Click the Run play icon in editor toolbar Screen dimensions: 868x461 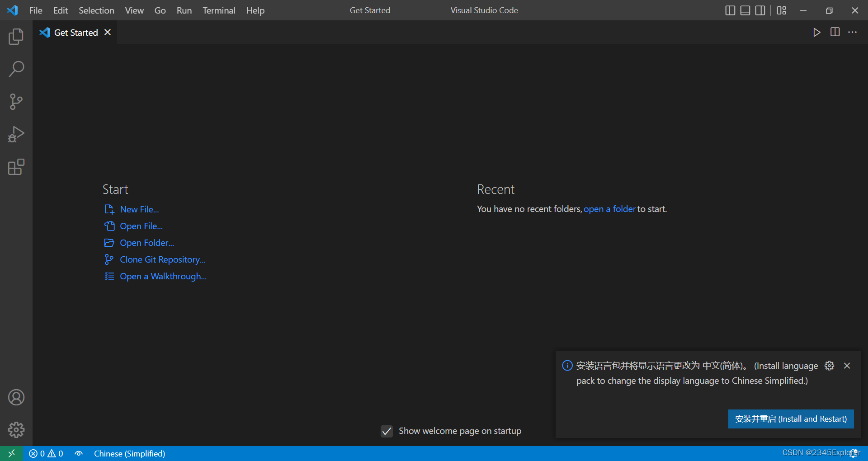coord(816,32)
